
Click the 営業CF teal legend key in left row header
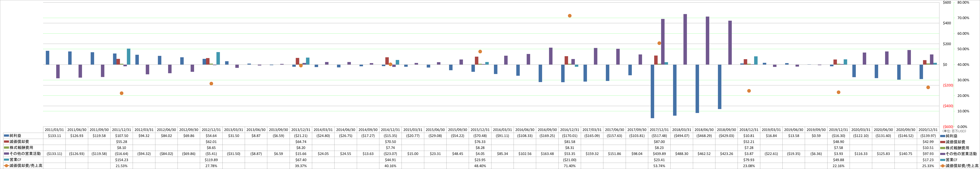6,160
